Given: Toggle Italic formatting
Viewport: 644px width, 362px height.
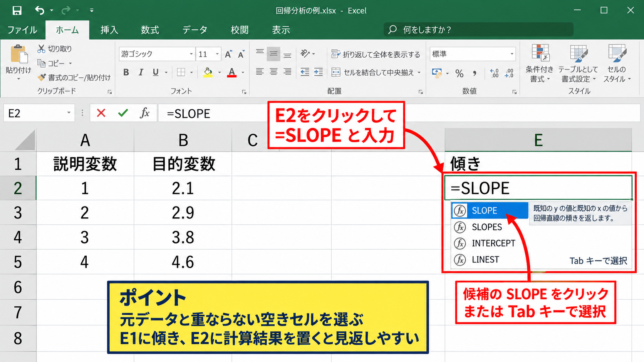Looking at the screenshot, I should [141, 72].
